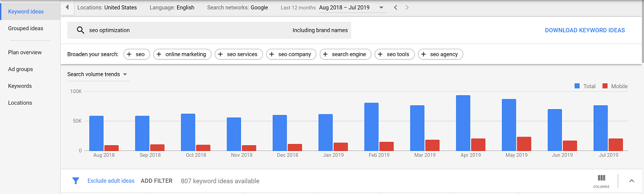This screenshot has height=194, width=644.
Task: Select Plan overview in the sidebar
Action: click(25, 52)
